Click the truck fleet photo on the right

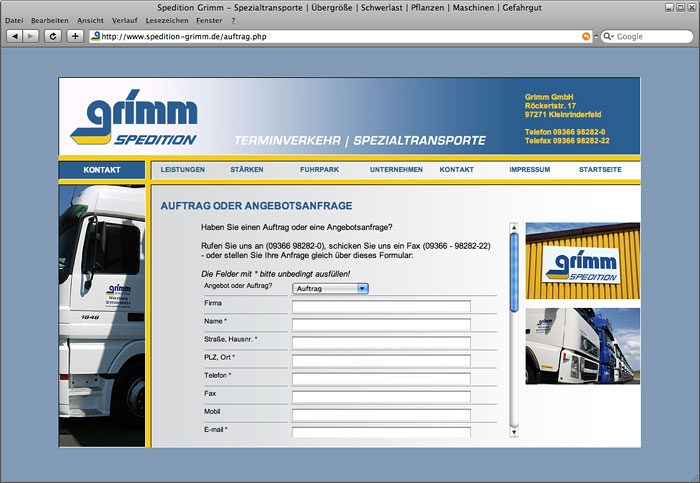tap(583, 346)
